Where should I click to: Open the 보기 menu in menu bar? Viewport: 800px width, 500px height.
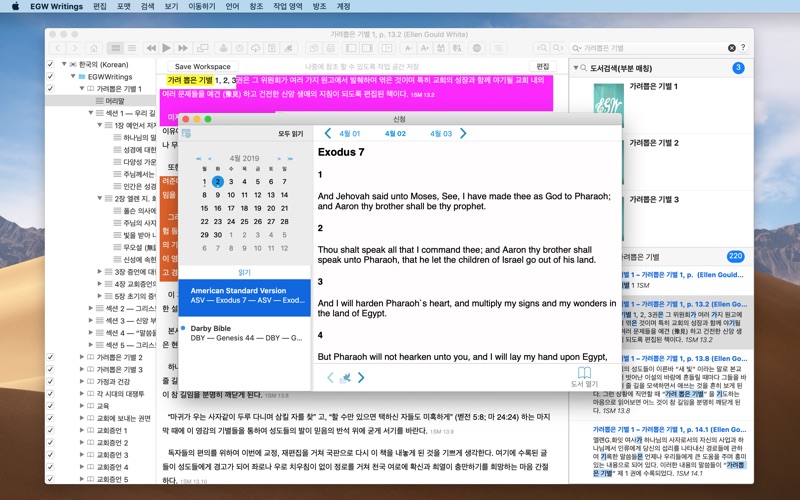coord(171,7)
